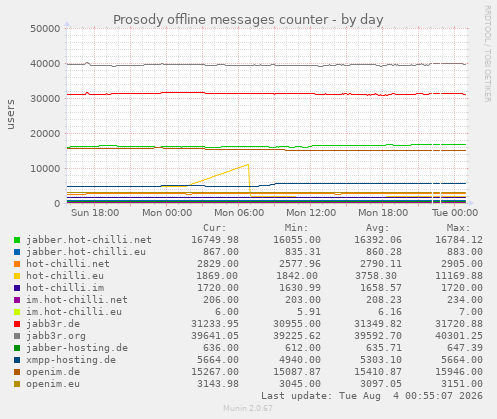Viewport: 497px width, 419px height.
Task: Select the hot-chilli.im legend label
Action: pyautogui.click(x=65, y=288)
